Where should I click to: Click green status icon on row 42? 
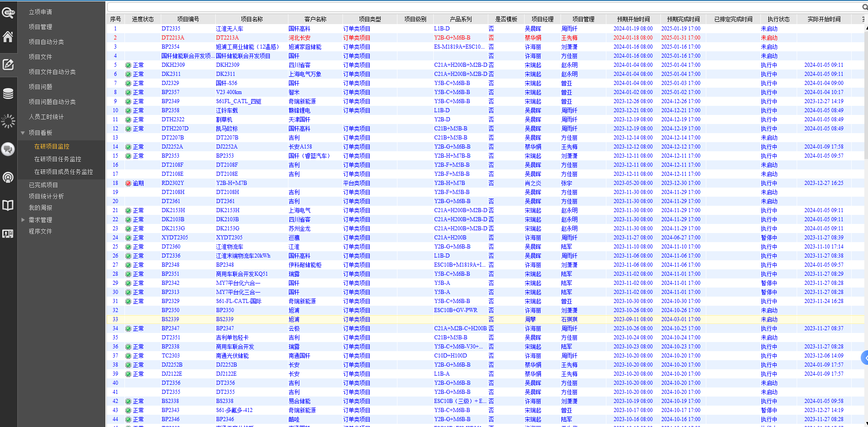click(x=129, y=401)
